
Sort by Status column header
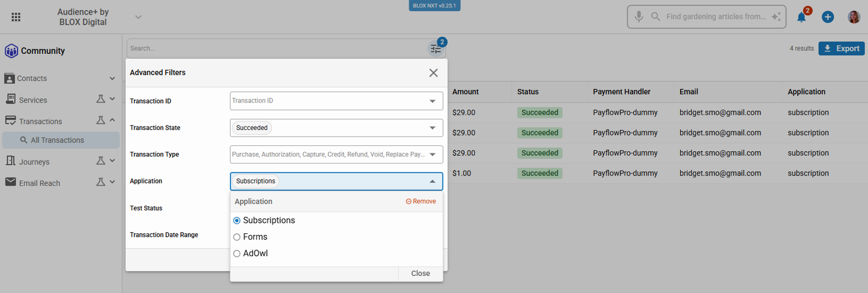pos(528,91)
